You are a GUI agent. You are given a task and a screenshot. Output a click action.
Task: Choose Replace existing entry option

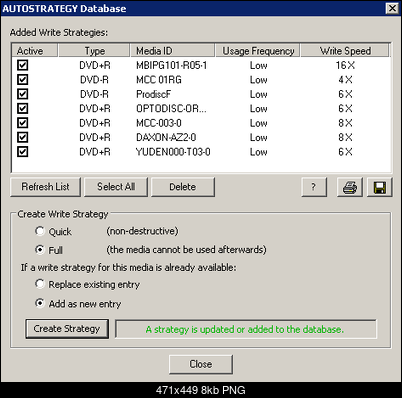[x=40, y=284]
